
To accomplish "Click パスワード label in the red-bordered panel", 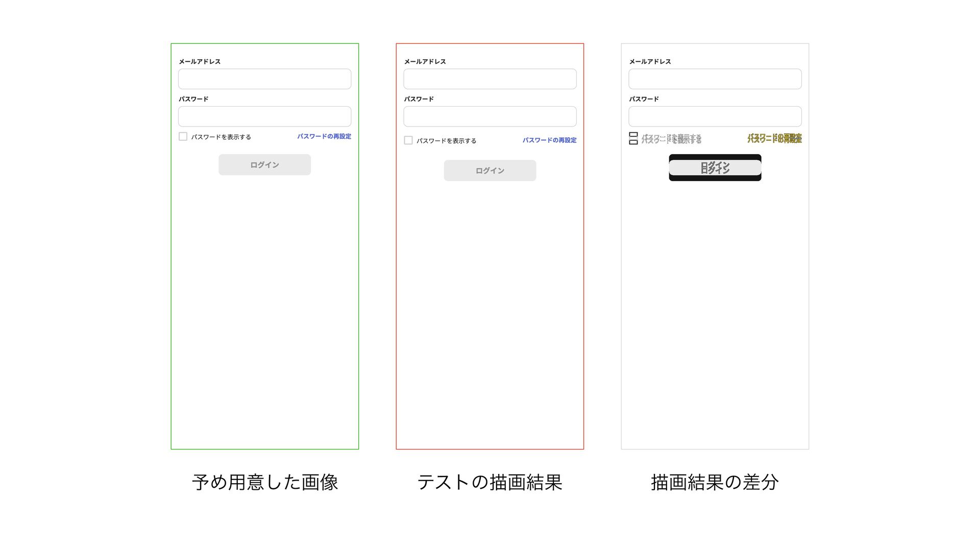I will click(x=419, y=99).
